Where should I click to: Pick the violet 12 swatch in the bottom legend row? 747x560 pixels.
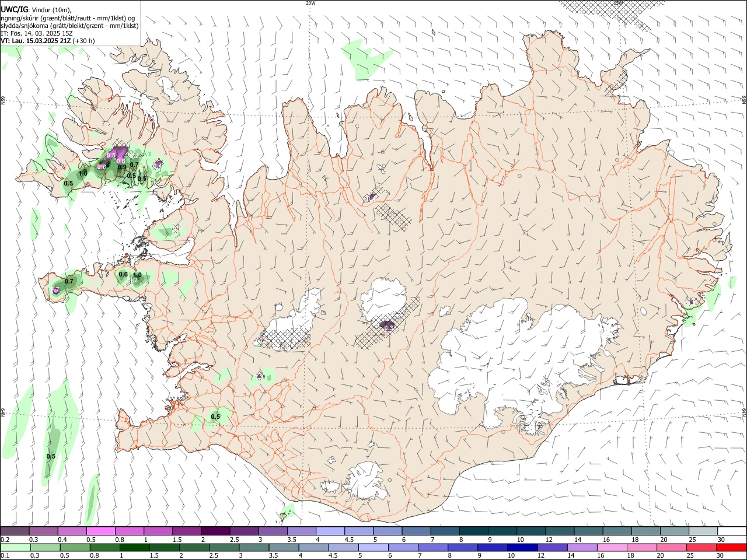(x=552, y=547)
